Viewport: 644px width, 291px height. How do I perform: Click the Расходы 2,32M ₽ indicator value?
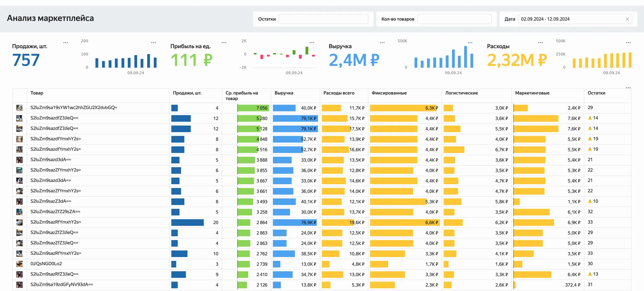click(x=517, y=60)
